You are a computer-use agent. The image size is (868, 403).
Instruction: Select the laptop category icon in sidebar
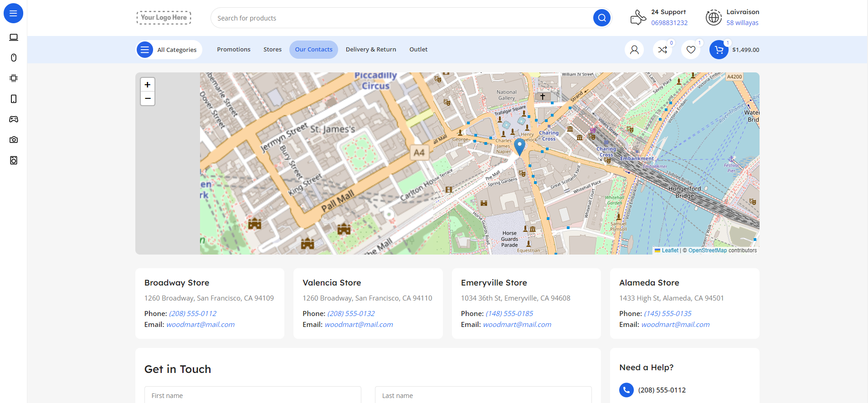click(14, 37)
